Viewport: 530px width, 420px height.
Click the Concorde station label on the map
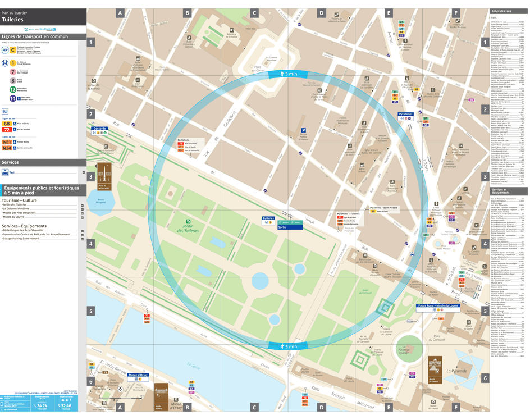(x=99, y=128)
